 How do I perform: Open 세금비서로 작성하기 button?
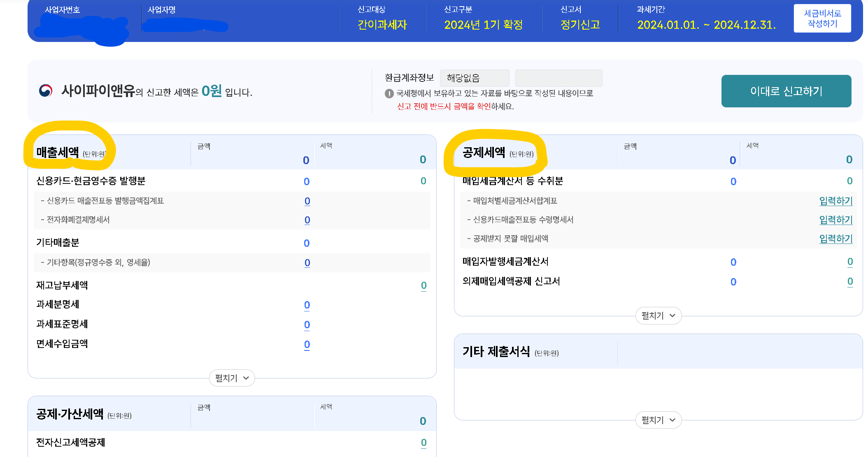pyautogui.click(x=822, y=19)
